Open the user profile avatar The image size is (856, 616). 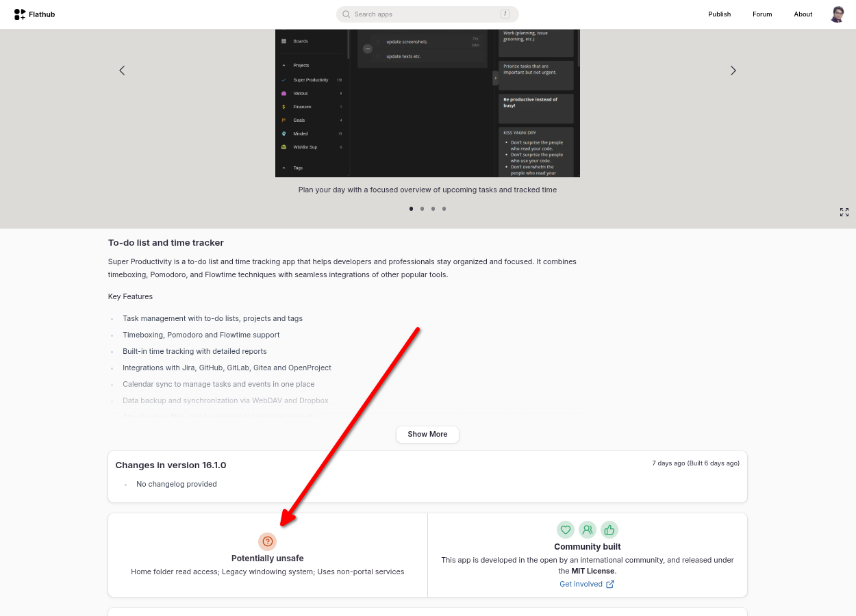tap(837, 14)
